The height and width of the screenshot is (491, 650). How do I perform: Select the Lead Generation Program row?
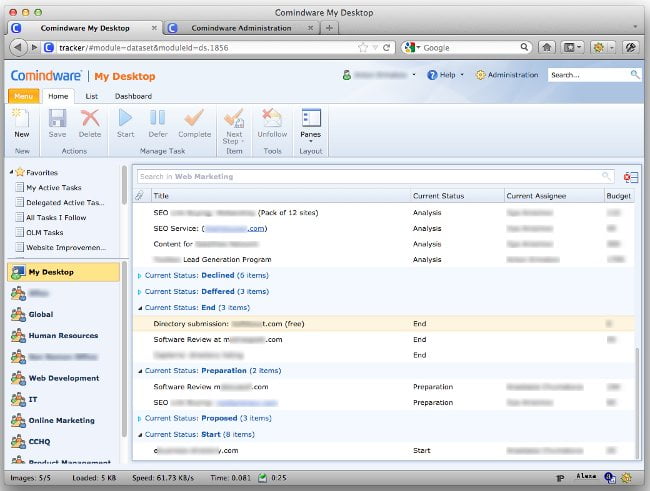383,260
